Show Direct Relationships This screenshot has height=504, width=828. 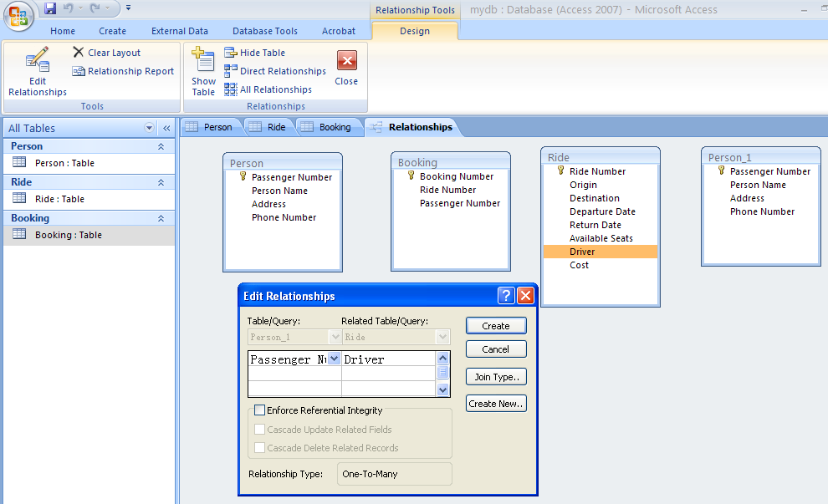(274, 71)
